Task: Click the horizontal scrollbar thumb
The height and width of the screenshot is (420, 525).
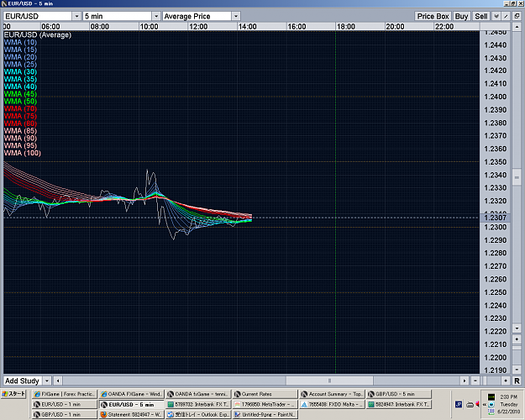Action: pyautogui.click(x=329, y=381)
